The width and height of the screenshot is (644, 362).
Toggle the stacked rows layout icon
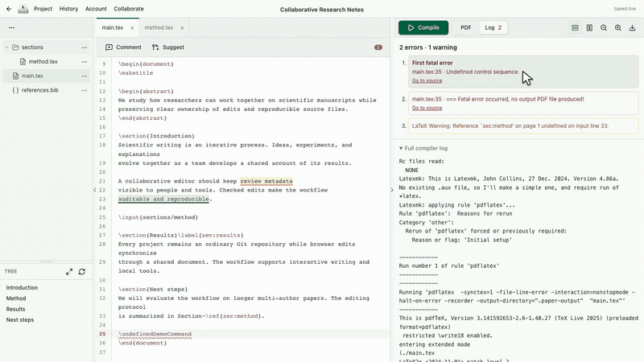click(x=575, y=27)
